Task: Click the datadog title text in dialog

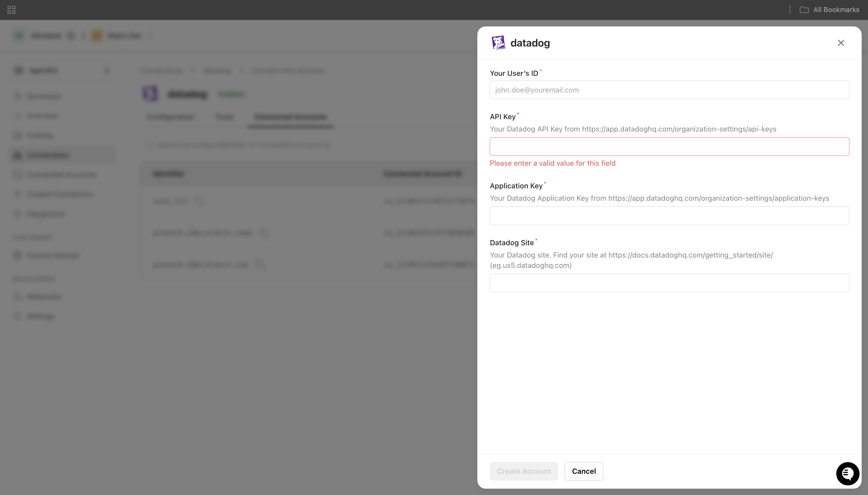Action: pos(530,43)
